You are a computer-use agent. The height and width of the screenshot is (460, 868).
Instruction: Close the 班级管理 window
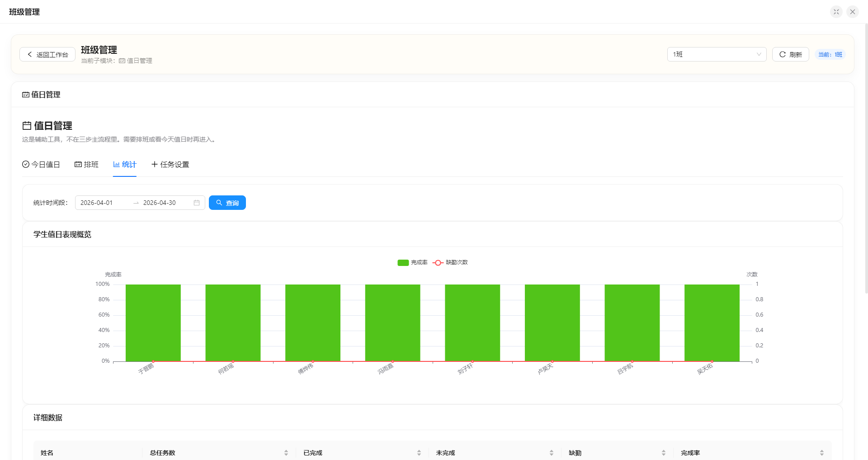853,12
